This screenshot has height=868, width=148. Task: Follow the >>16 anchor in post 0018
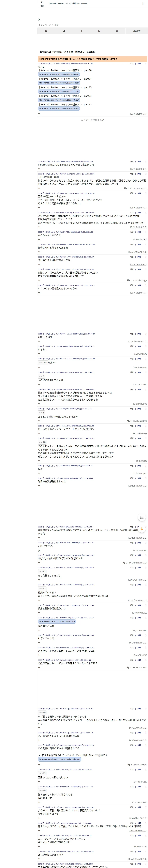click(42, 442)
